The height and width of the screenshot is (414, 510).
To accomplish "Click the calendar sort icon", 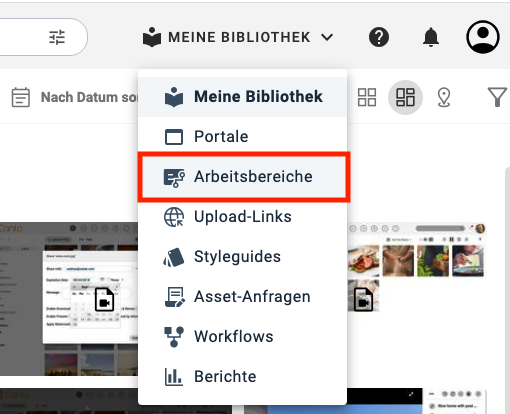I will pos(21,97).
